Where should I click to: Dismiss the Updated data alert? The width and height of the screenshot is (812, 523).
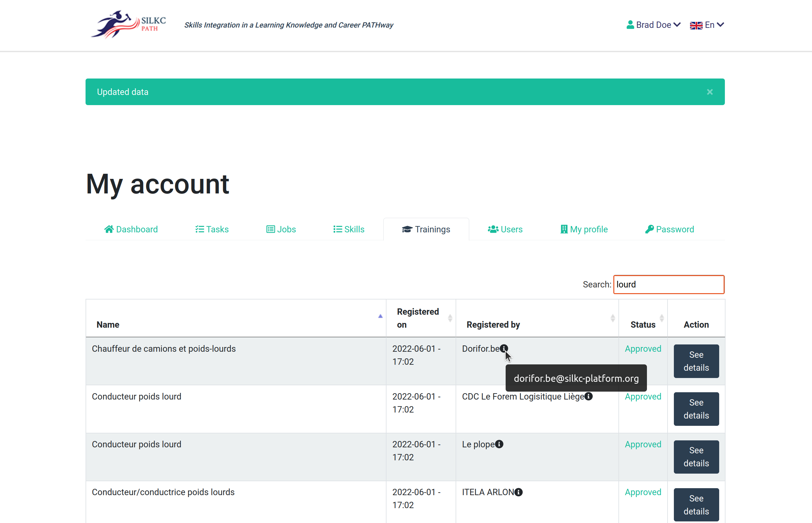click(709, 92)
